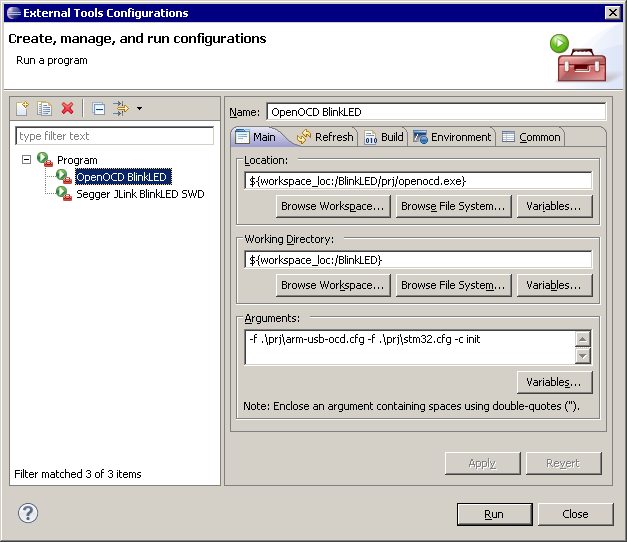Switch to the Refresh tab
The height and width of the screenshot is (542, 627).
pyautogui.click(x=325, y=137)
